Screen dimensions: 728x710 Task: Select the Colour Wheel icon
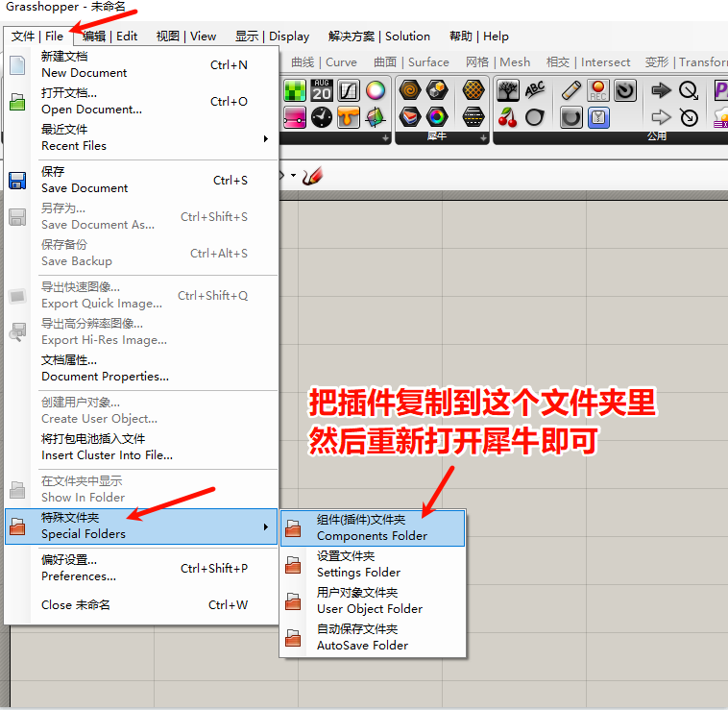coord(376,90)
